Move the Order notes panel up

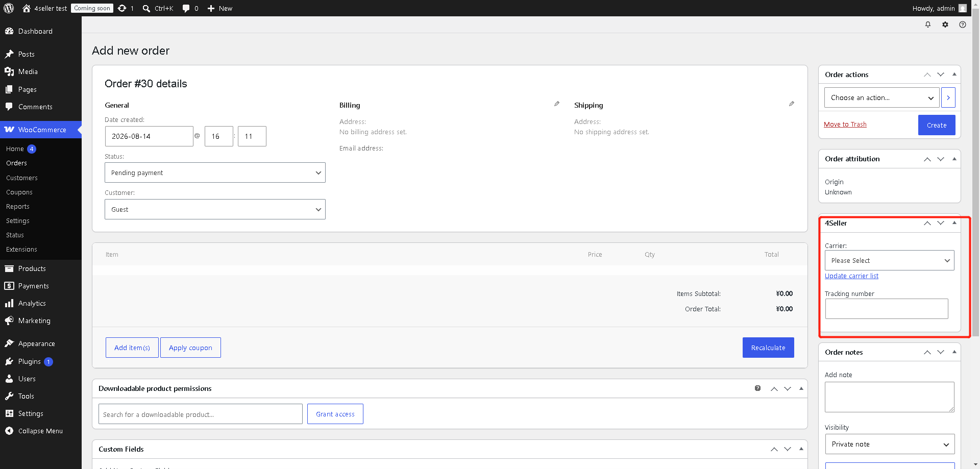[x=927, y=352]
